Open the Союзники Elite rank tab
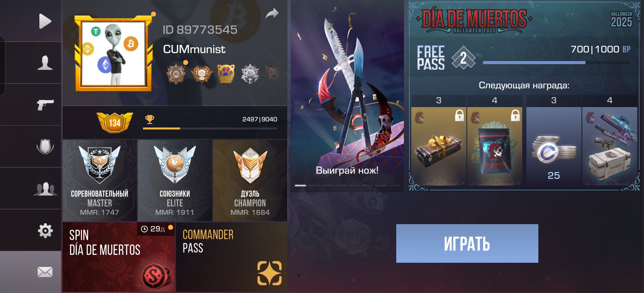The width and height of the screenshot is (644, 293). 175,180
